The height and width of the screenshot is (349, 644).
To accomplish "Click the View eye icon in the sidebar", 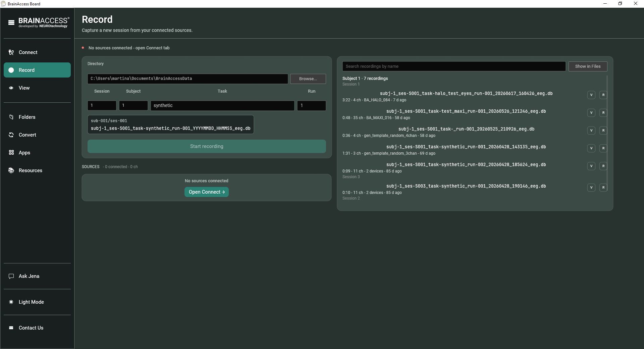I will (11, 88).
